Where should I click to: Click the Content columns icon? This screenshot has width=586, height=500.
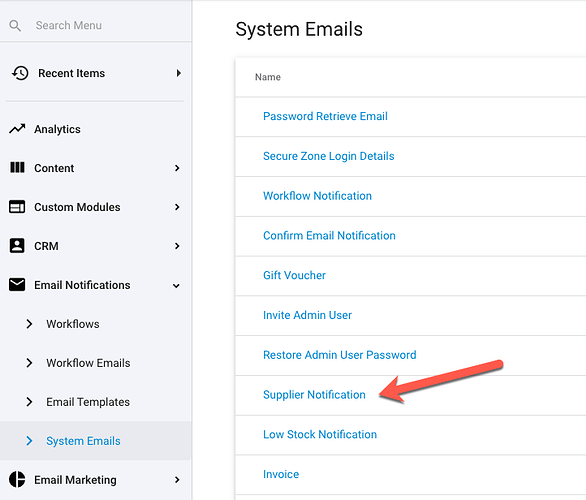[x=17, y=167]
